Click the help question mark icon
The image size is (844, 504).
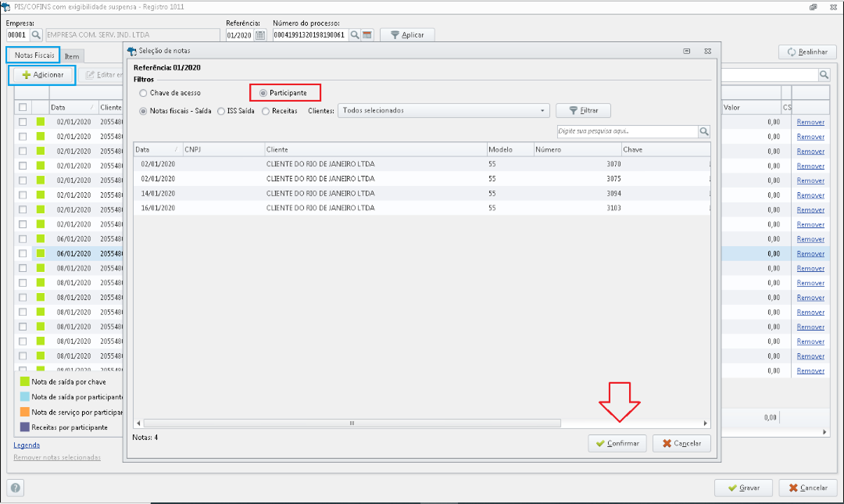coord(16,488)
